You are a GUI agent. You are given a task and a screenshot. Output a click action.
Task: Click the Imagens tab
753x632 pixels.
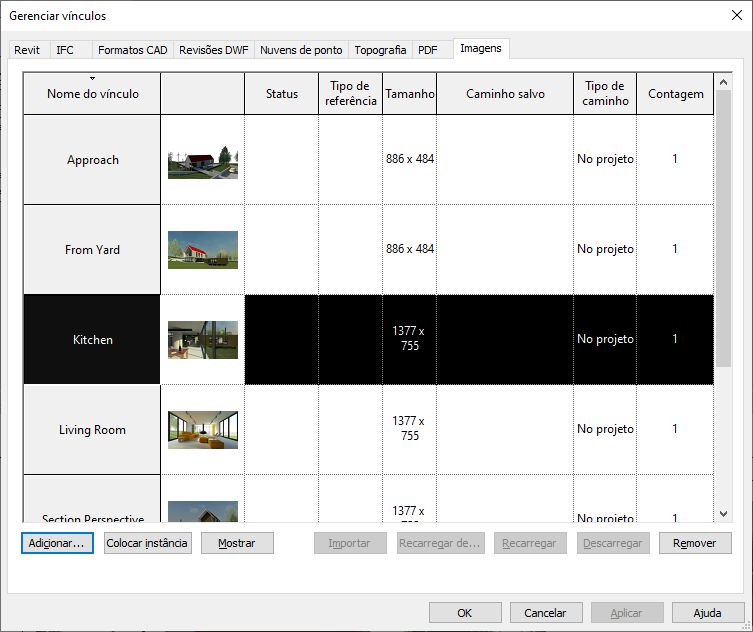481,49
